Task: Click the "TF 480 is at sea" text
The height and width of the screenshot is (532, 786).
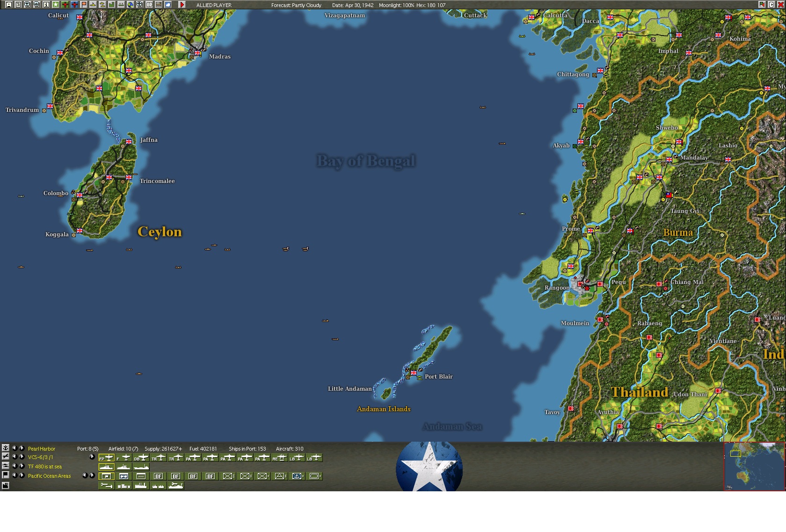Action: point(45,466)
